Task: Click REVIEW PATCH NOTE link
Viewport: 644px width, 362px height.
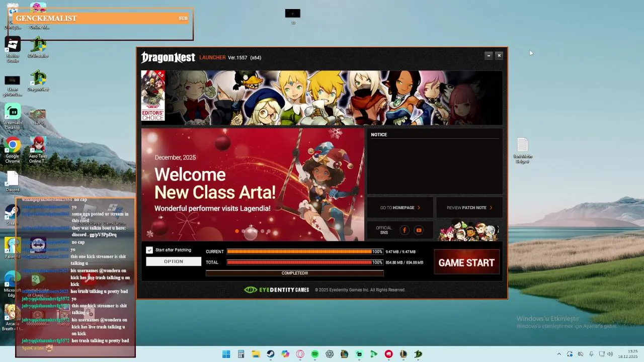Action: [469, 208]
